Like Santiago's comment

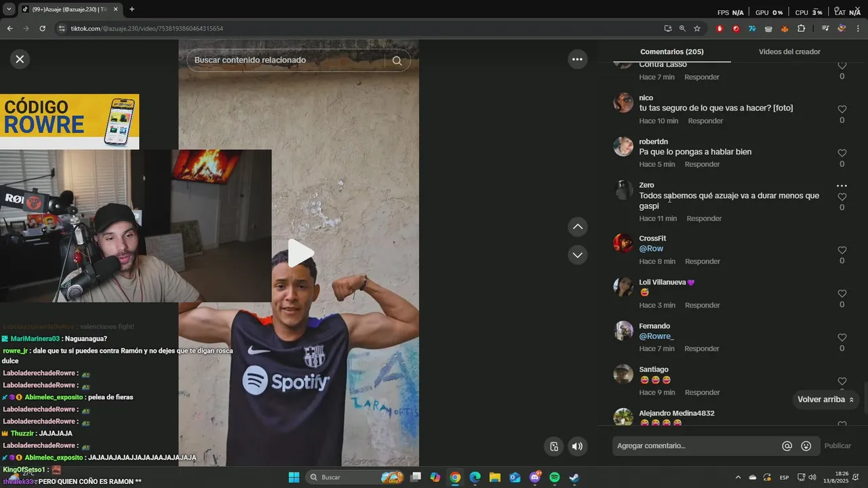point(842,381)
